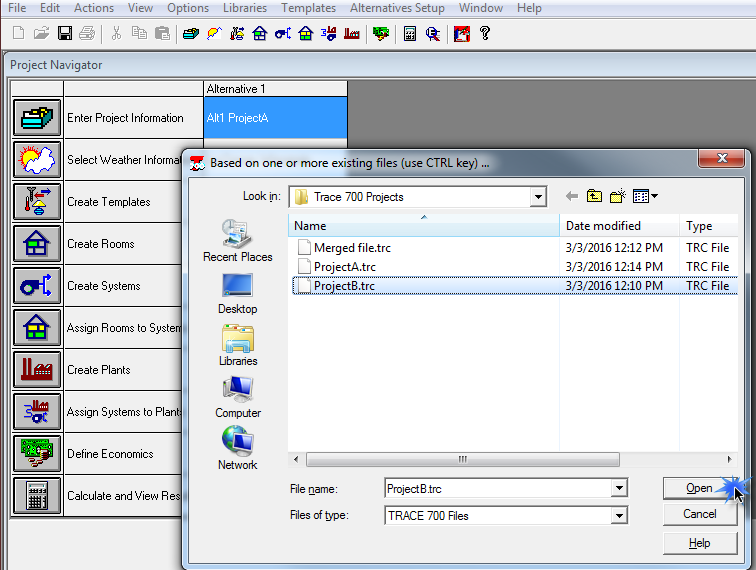Click the question mark help toolbar icon

tap(485, 33)
